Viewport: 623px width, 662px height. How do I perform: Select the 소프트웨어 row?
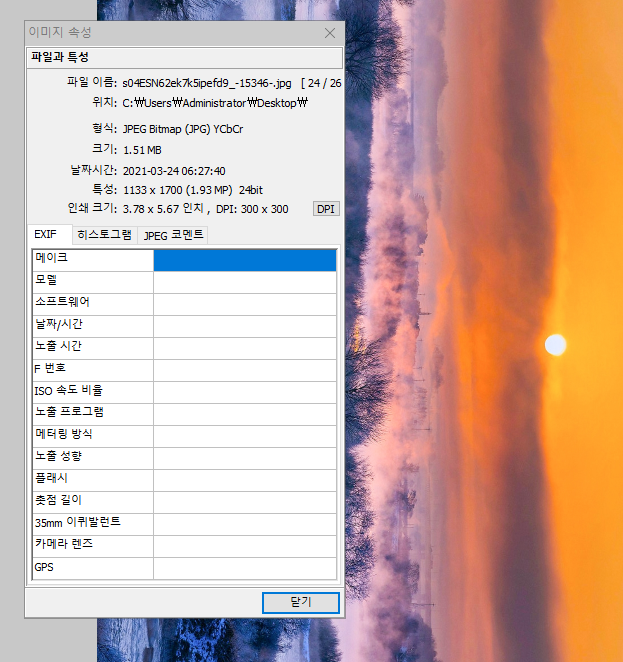[x=184, y=304]
